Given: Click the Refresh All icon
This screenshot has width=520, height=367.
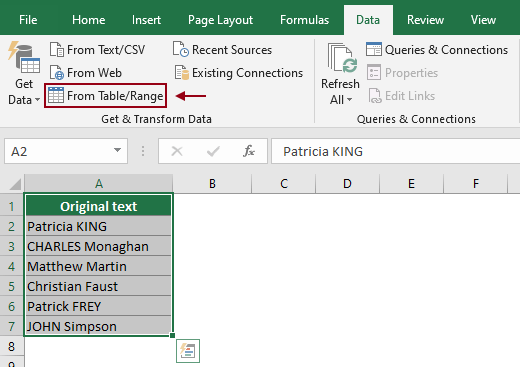Looking at the screenshot, I should [x=342, y=58].
